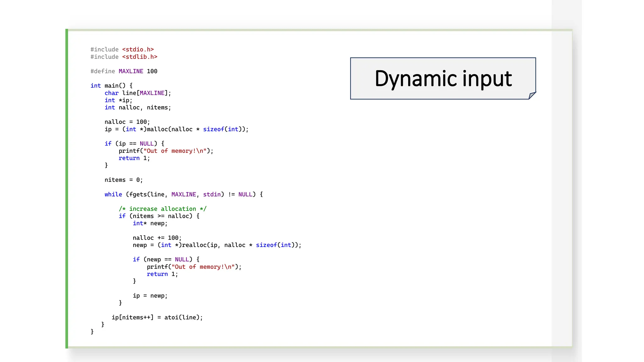Image resolution: width=644 pixels, height=362 pixels.
Task: Click the 'if (newp == NULL) {' line
Action: coord(166,260)
